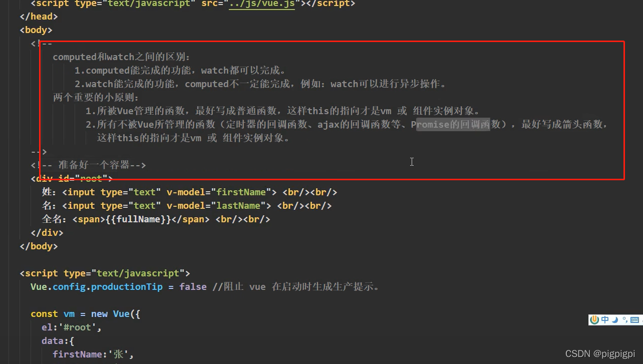The width and height of the screenshot is (643, 364).
Task: Toggle the half-moon width mode icon
Action: (x=615, y=320)
